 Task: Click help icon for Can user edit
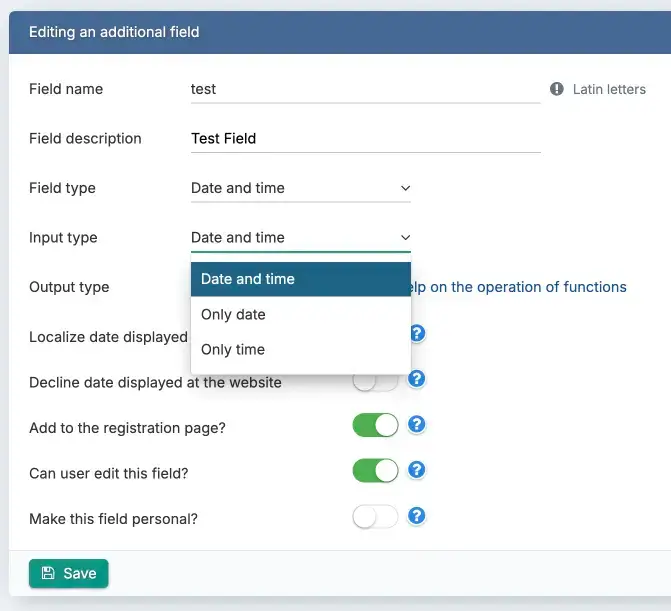418,470
